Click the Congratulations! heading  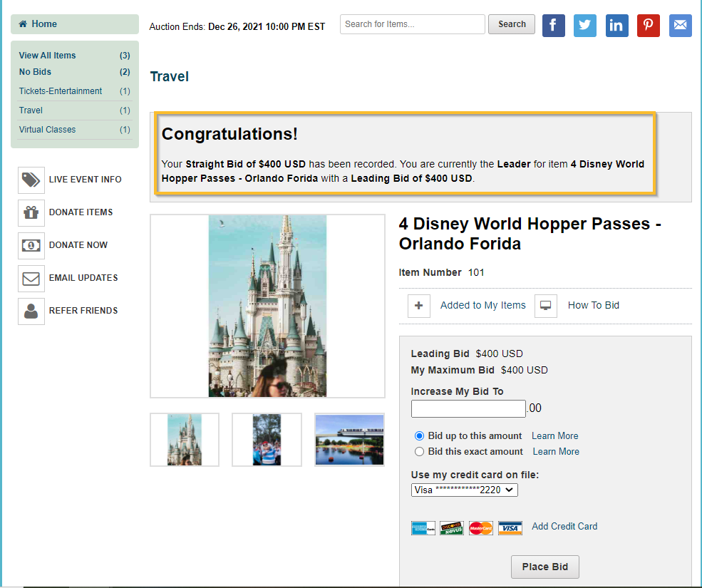pyautogui.click(x=229, y=134)
